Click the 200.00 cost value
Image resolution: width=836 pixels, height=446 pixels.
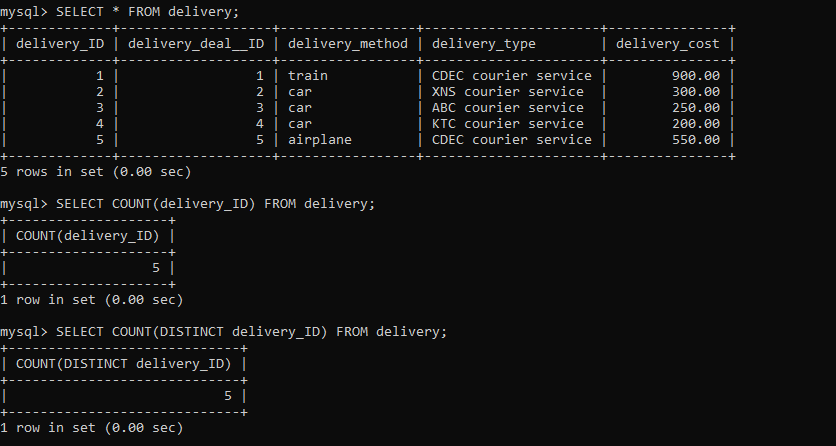(696, 124)
